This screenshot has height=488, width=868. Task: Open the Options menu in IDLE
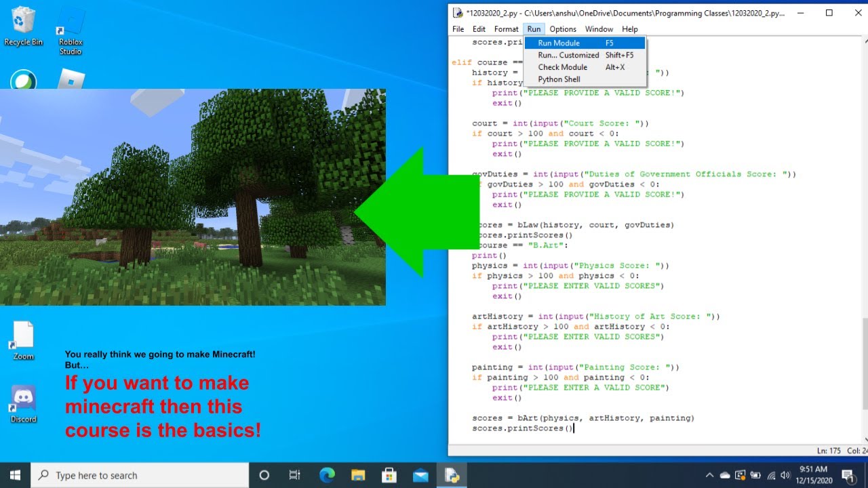(x=563, y=29)
